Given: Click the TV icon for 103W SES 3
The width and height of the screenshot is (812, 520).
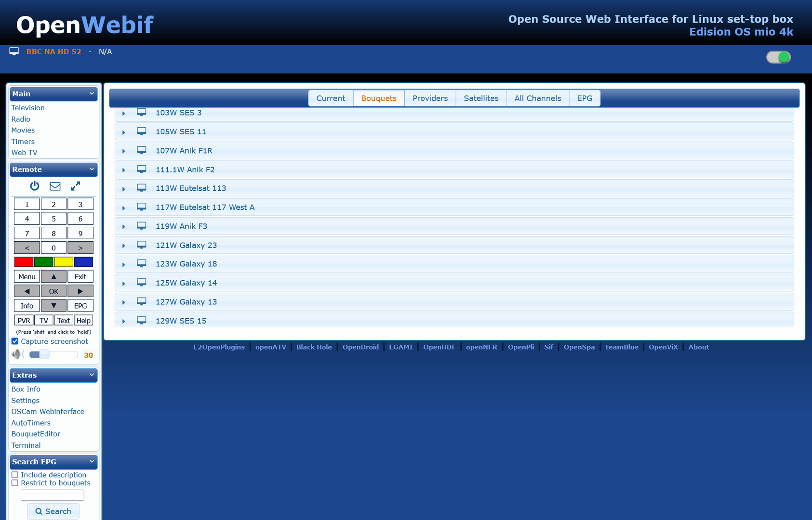Looking at the screenshot, I should point(142,112).
